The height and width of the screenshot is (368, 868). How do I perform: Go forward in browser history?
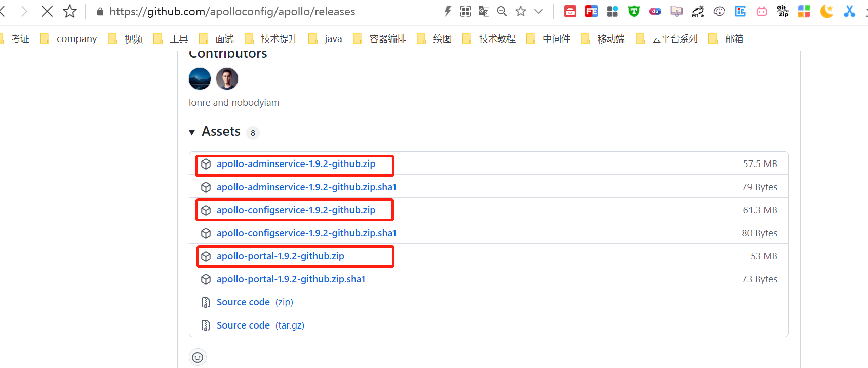point(24,11)
